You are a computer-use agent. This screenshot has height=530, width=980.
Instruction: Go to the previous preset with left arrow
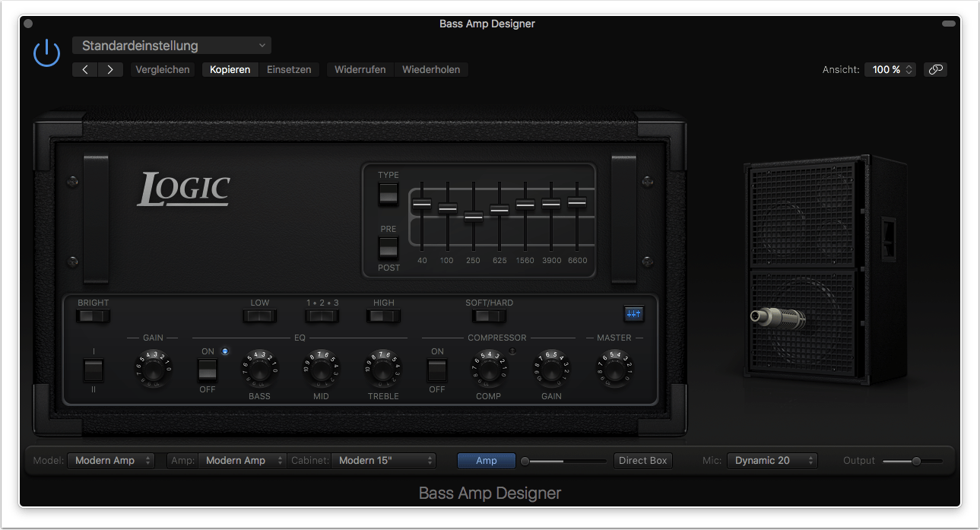[x=85, y=69]
